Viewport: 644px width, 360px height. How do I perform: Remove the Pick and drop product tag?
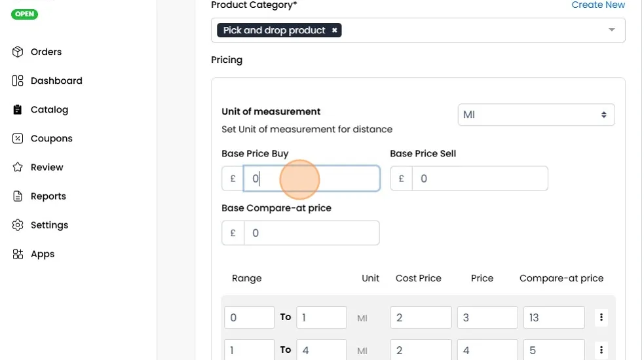[x=334, y=30]
